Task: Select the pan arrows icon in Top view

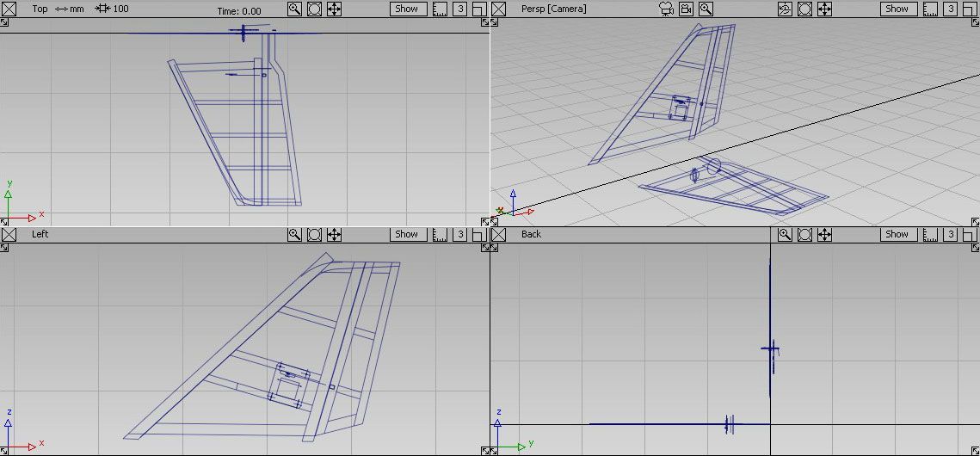Action: [334, 9]
